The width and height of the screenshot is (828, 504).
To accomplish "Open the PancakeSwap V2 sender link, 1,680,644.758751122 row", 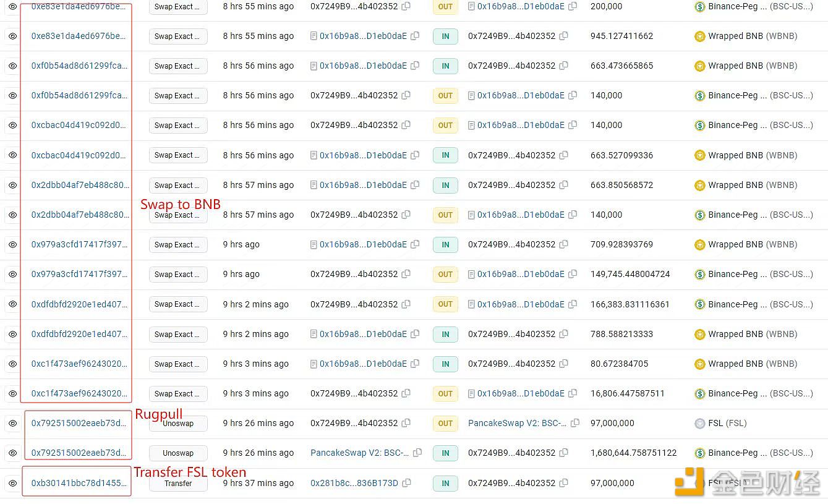I will (359, 453).
